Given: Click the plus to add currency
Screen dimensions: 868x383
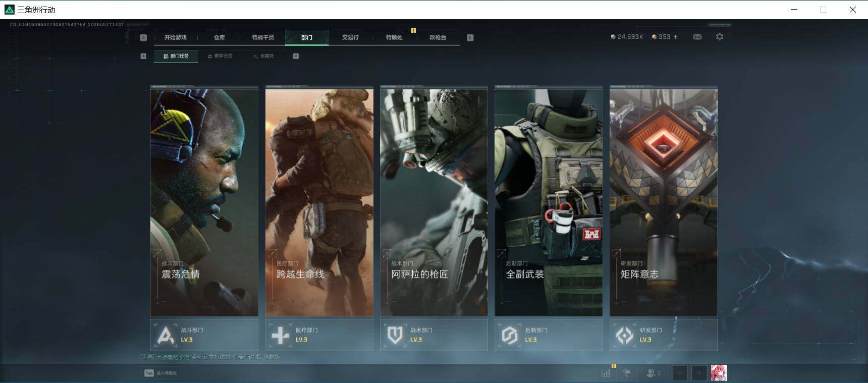Looking at the screenshot, I should [x=676, y=37].
